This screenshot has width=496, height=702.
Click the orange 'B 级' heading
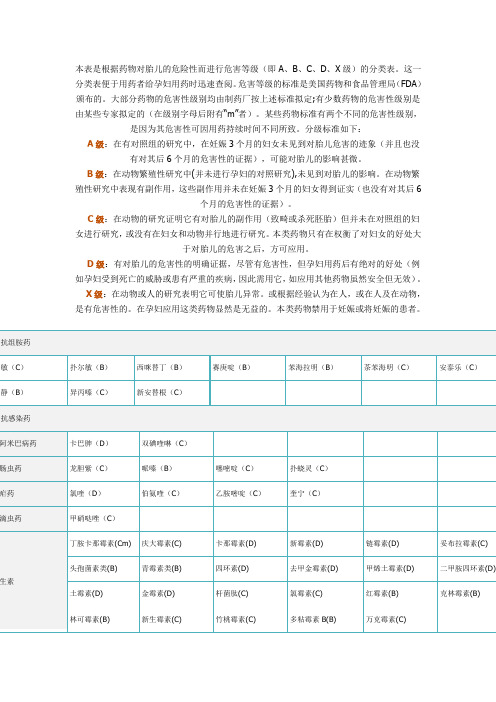96,174
